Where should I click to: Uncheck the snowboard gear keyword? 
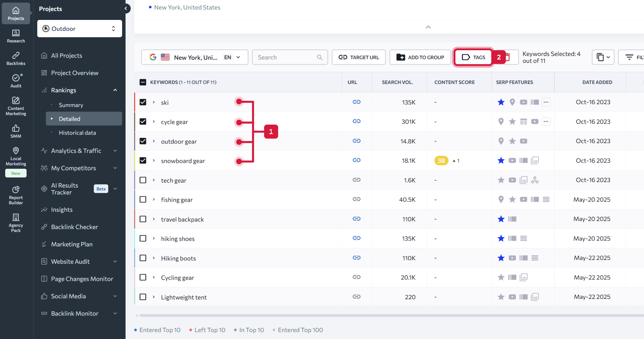pos(143,160)
